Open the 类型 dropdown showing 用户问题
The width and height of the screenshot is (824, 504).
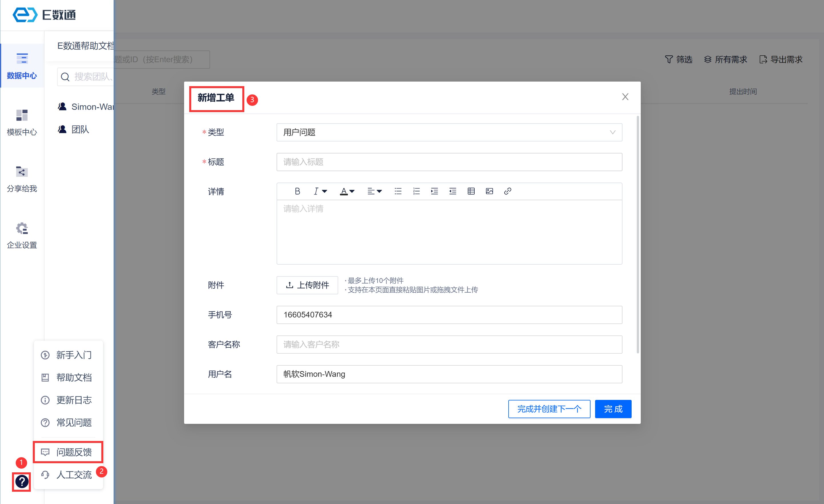click(x=449, y=132)
